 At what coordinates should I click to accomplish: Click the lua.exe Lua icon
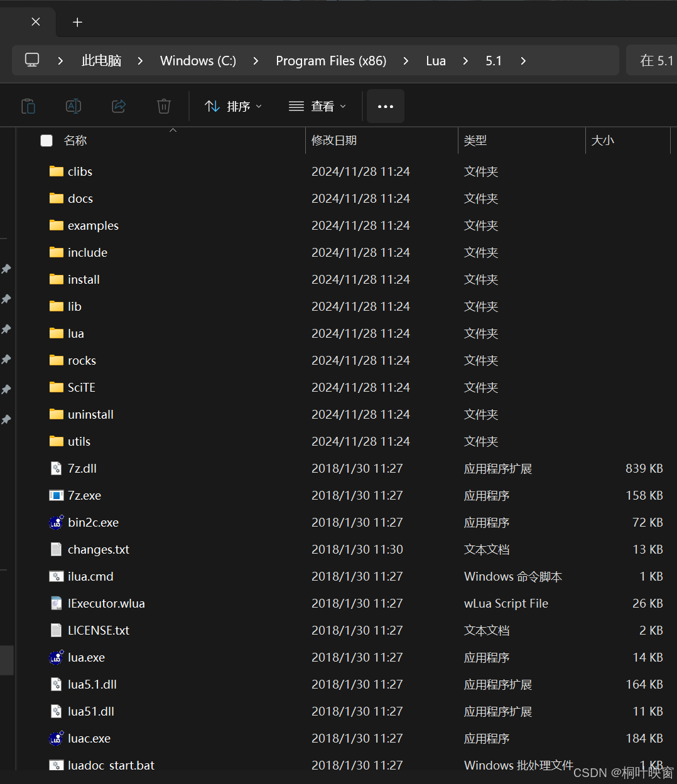[x=57, y=657]
